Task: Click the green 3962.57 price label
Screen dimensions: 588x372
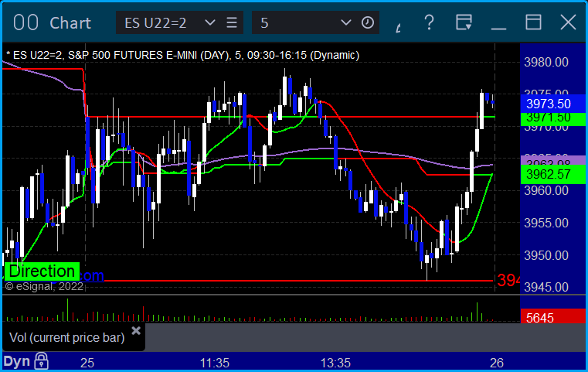Action: [552, 175]
